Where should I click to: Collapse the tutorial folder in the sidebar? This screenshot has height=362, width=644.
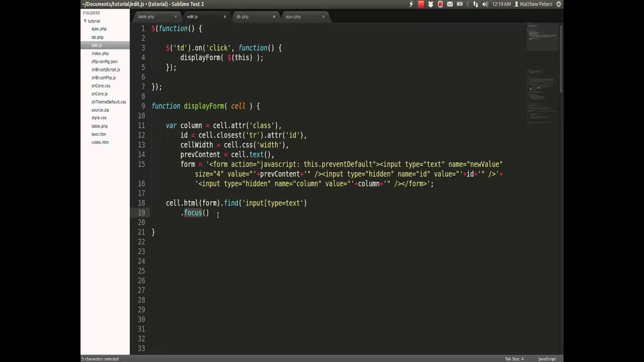coord(85,21)
